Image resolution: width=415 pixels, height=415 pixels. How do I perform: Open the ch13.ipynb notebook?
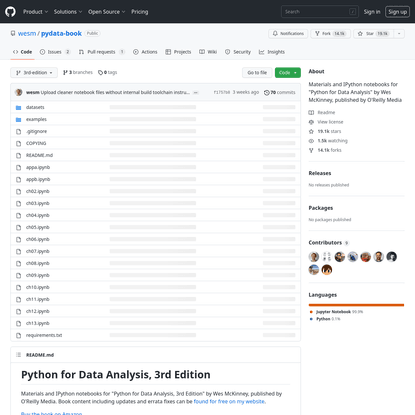pyautogui.click(x=38, y=323)
